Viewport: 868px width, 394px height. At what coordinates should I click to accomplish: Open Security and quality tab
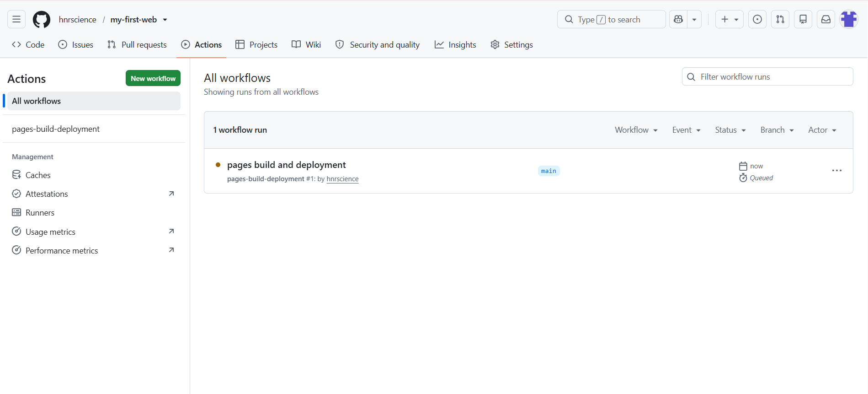click(378, 44)
